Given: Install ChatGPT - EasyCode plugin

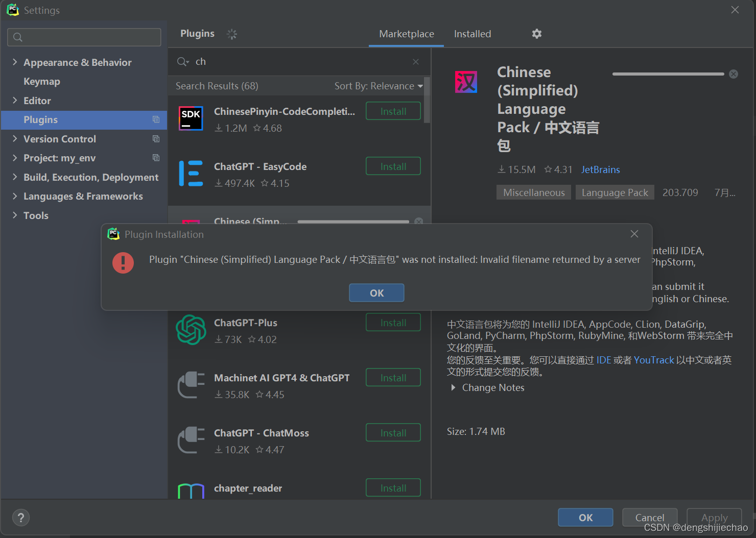Looking at the screenshot, I should coord(393,166).
